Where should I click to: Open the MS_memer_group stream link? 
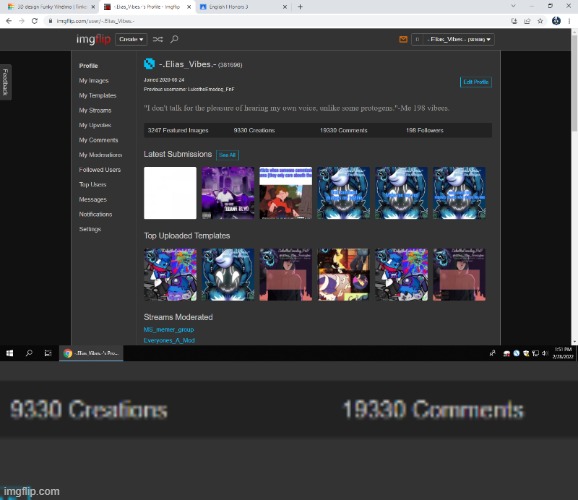point(169,330)
